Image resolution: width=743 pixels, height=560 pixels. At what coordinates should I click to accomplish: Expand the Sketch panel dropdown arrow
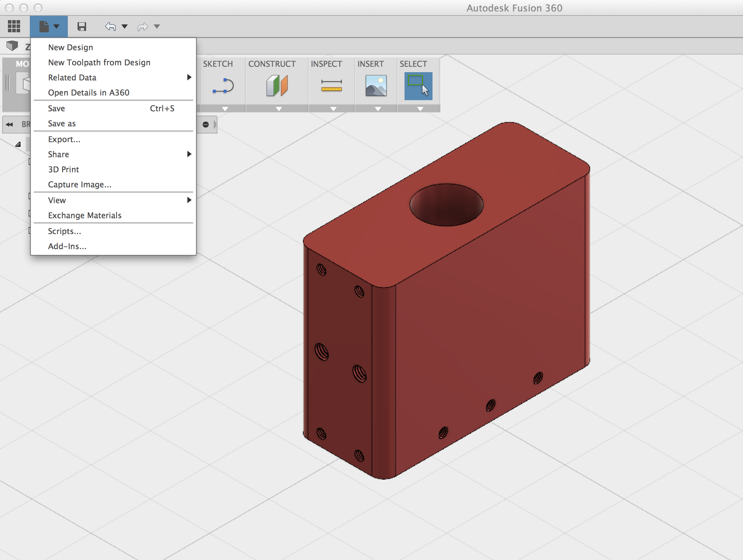(224, 108)
